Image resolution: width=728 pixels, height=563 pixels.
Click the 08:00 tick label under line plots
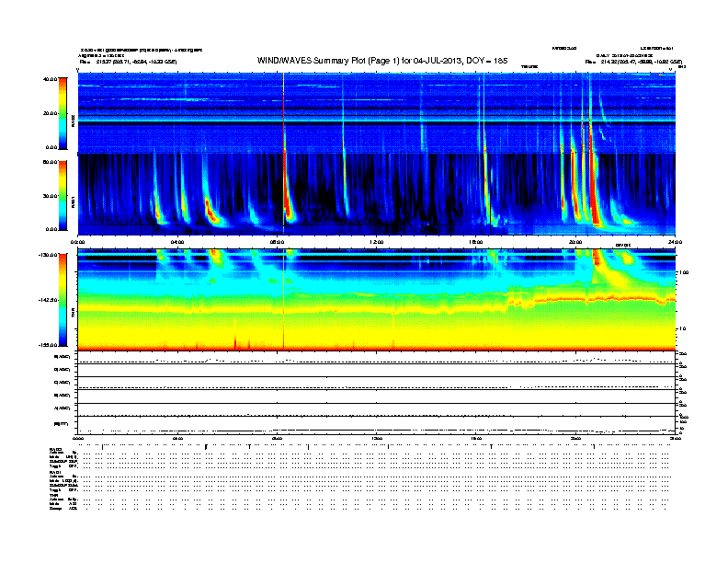[277, 438]
